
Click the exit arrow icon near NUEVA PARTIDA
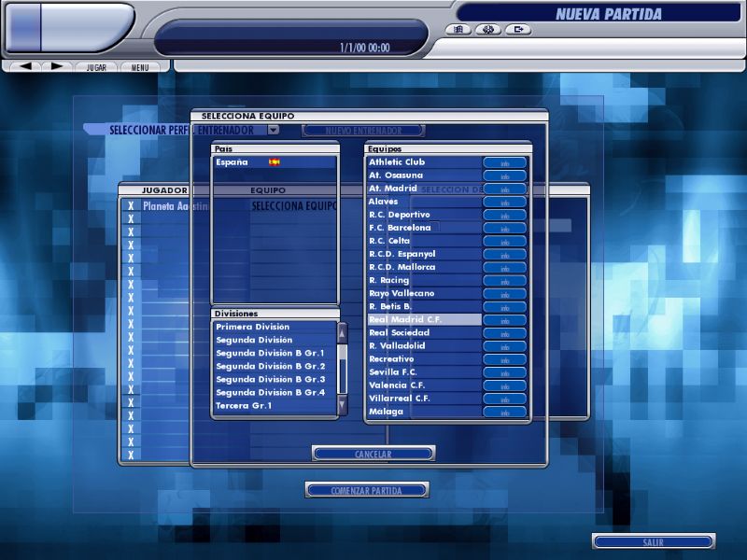tap(520, 30)
